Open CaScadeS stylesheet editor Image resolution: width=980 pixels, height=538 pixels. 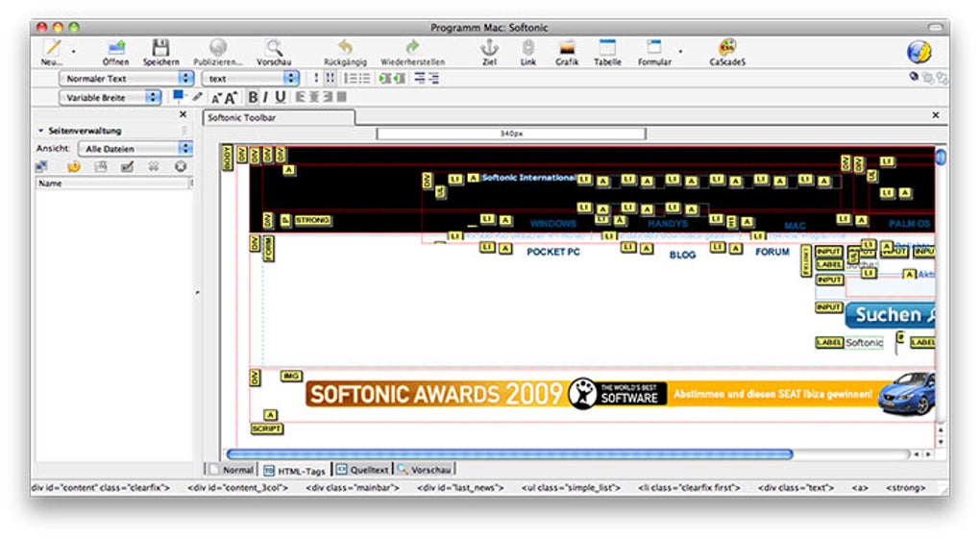click(727, 47)
